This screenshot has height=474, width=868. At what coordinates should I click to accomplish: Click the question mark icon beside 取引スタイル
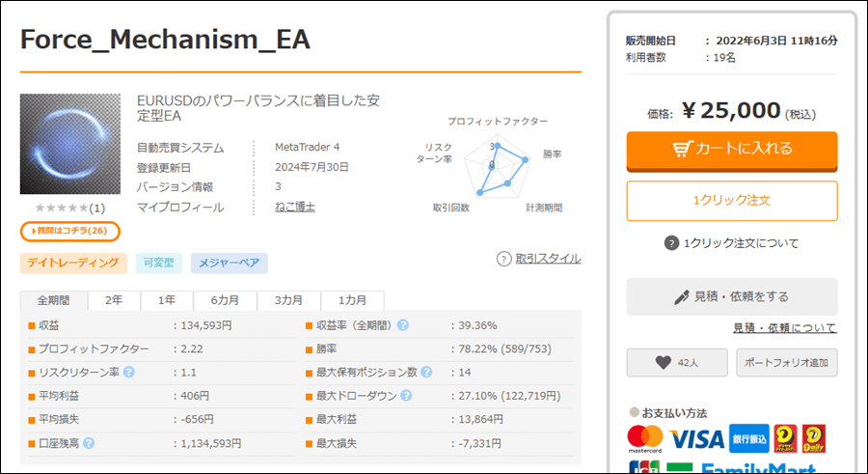click(x=503, y=259)
